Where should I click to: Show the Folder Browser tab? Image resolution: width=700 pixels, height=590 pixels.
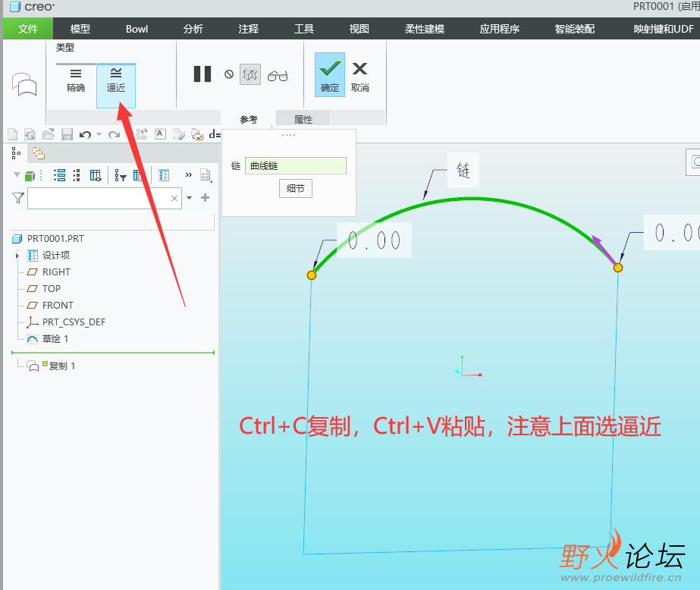(39, 153)
